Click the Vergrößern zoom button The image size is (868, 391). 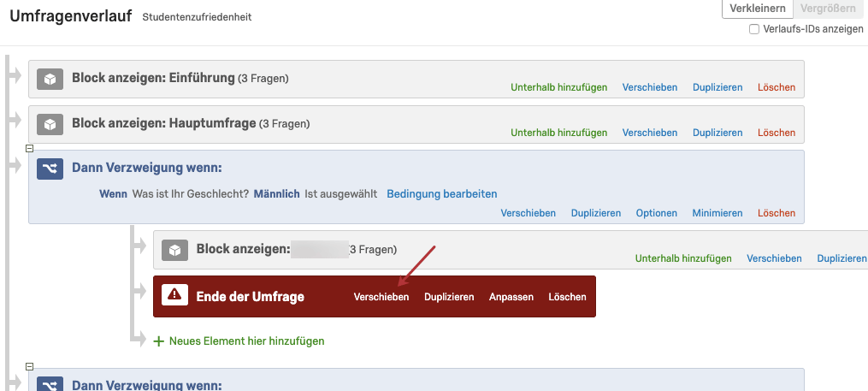pyautogui.click(x=828, y=9)
